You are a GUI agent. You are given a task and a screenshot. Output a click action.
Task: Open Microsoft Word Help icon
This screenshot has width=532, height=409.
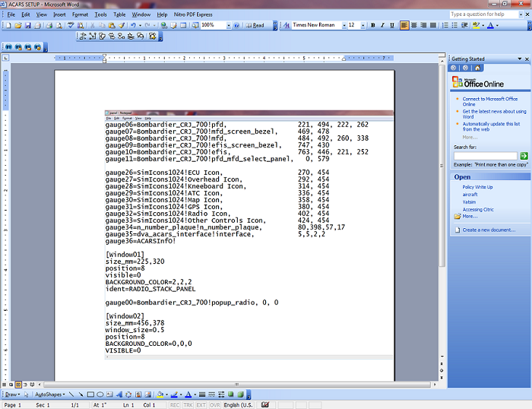[x=237, y=25]
